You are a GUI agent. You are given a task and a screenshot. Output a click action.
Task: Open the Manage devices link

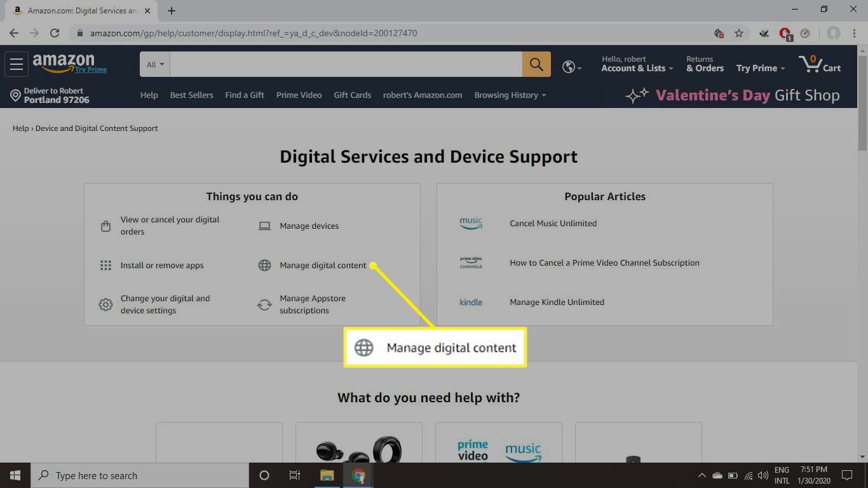click(x=309, y=226)
